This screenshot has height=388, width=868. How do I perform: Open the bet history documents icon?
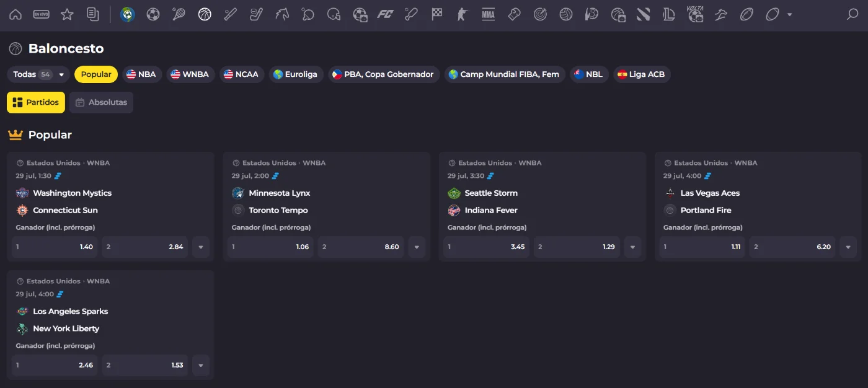pyautogui.click(x=93, y=14)
